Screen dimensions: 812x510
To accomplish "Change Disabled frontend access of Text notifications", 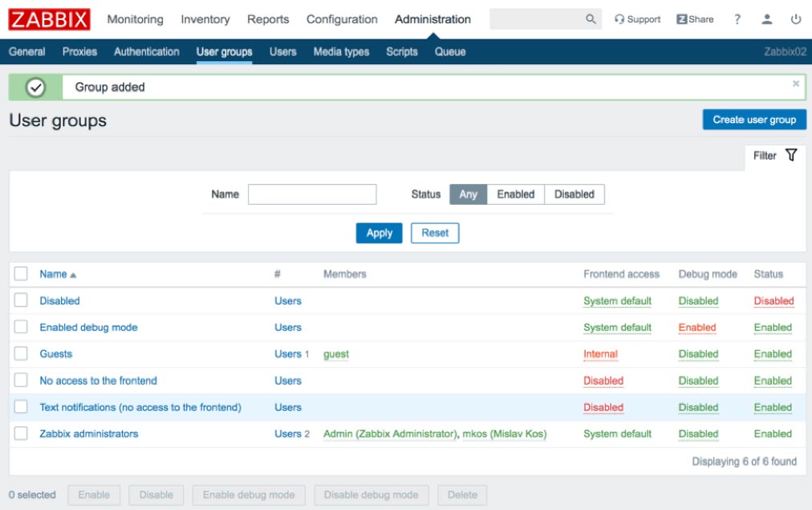I will click(x=603, y=407).
